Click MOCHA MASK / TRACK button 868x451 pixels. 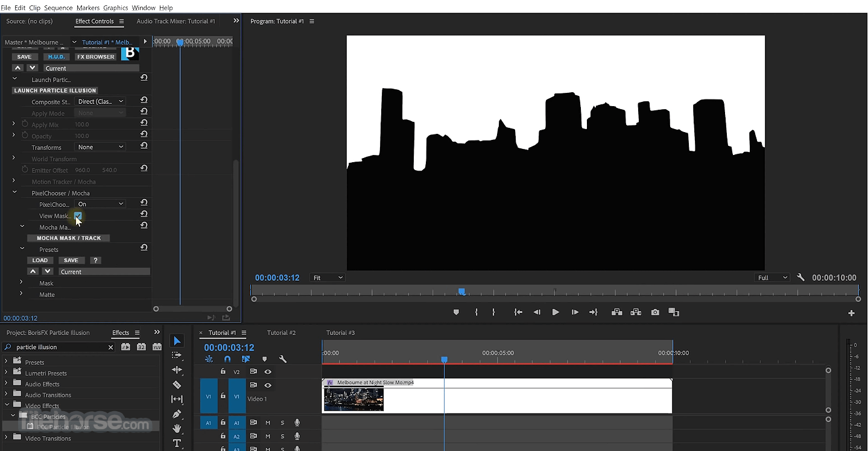click(69, 238)
